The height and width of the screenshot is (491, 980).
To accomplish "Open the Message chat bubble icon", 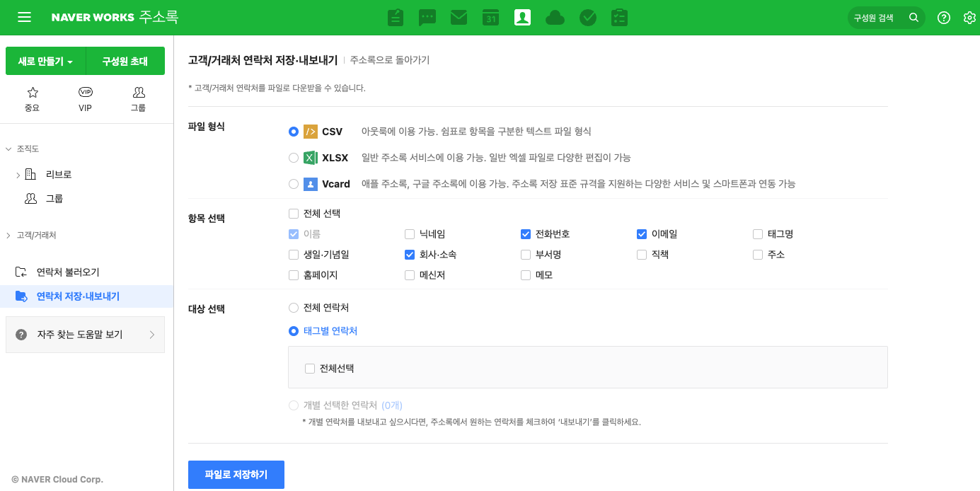I will pos(427,18).
